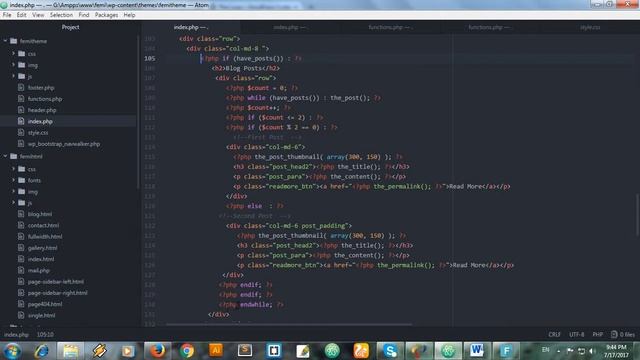Open contact.html in the project tree
Image resolution: width=640 pixels, height=360 pixels.
[x=43, y=225]
